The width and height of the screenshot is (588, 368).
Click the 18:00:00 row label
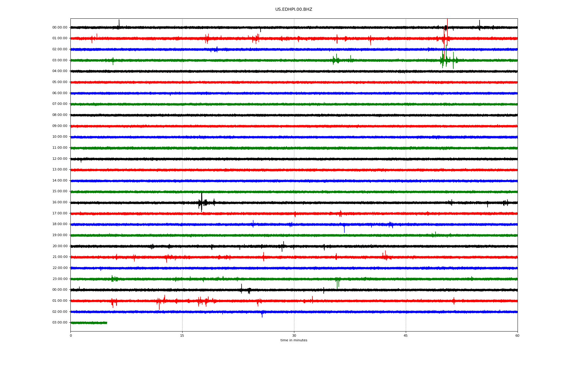click(x=60, y=224)
